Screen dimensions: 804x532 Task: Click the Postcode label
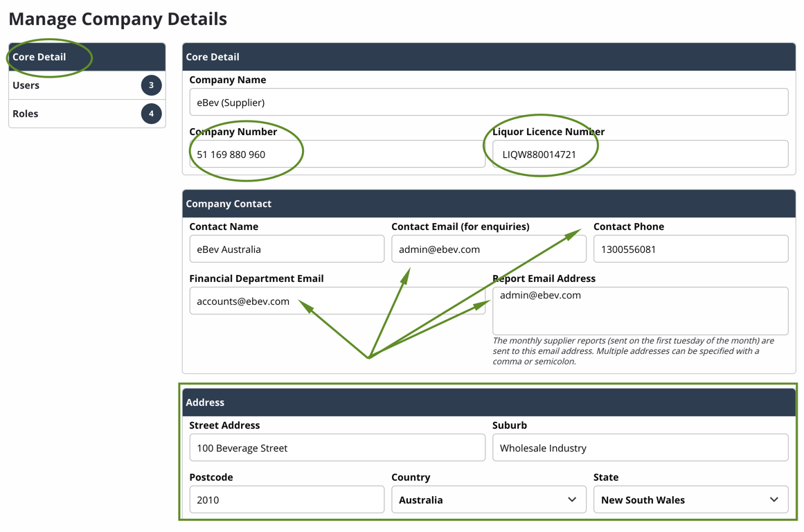tap(211, 477)
